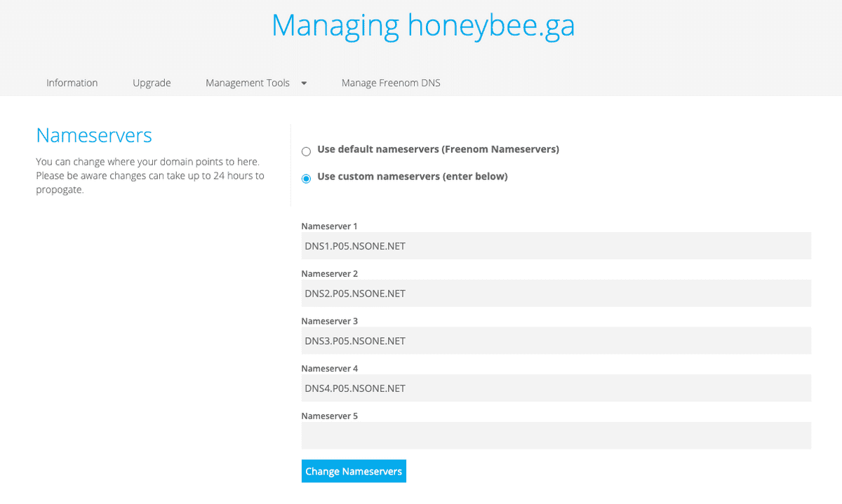This screenshot has height=504, width=842.
Task: Select the default Freenom nameservers radio button
Action: [x=306, y=151]
